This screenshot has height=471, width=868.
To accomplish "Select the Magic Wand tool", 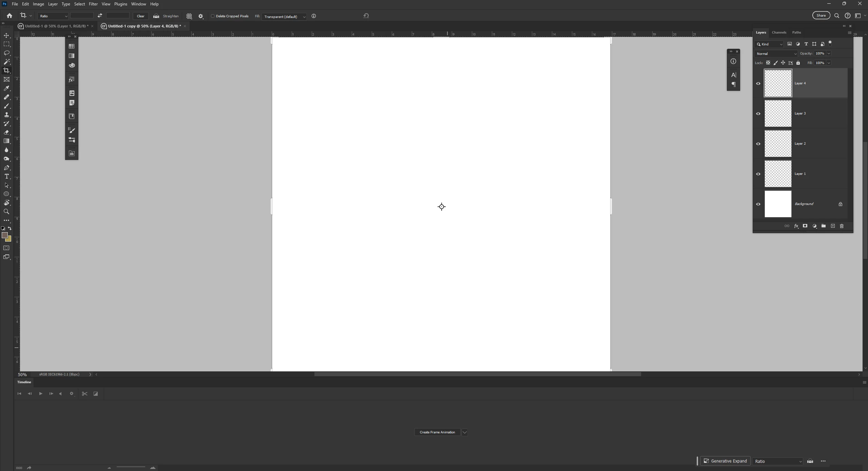I will click(6, 62).
